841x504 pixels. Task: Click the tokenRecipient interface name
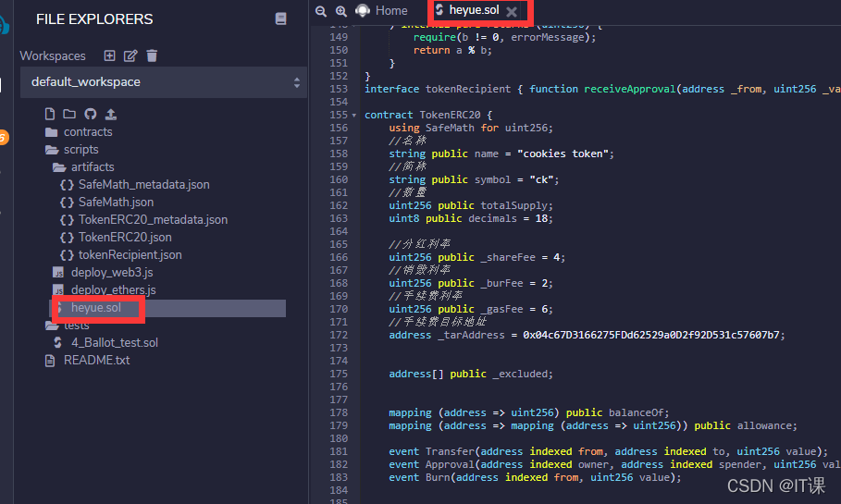(468, 89)
